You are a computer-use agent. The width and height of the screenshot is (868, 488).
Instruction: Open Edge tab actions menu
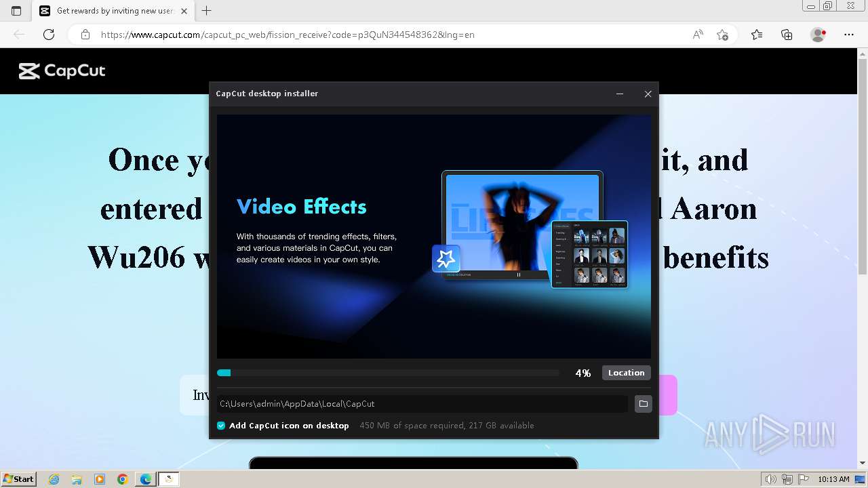16,11
